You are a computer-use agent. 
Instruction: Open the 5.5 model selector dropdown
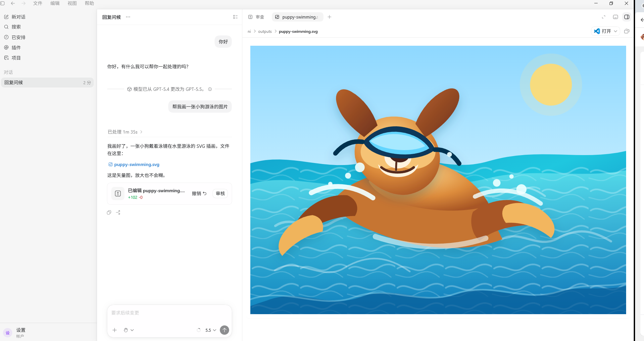(211, 330)
